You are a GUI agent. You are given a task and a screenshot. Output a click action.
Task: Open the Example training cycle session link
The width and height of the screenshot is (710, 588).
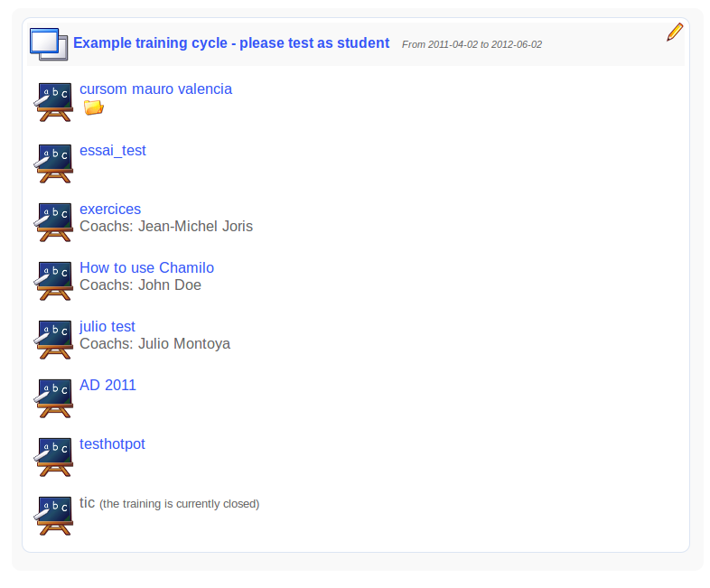231,43
